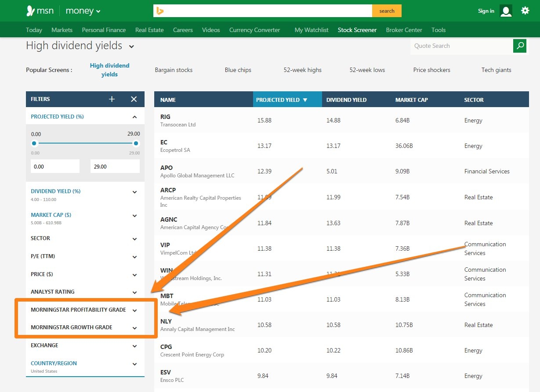This screenshot has height=392, width=540.
Task: Click the Bing logo in search box
Action: point(160,11)
